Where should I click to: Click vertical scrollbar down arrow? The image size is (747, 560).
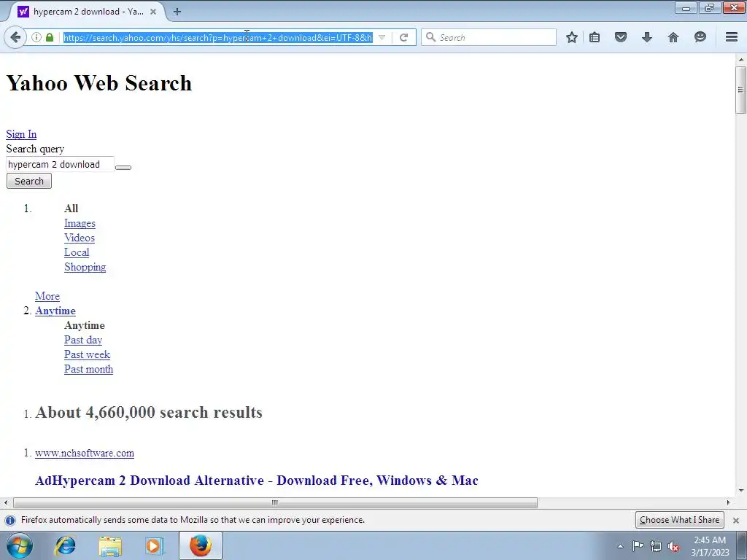(741, 490)
